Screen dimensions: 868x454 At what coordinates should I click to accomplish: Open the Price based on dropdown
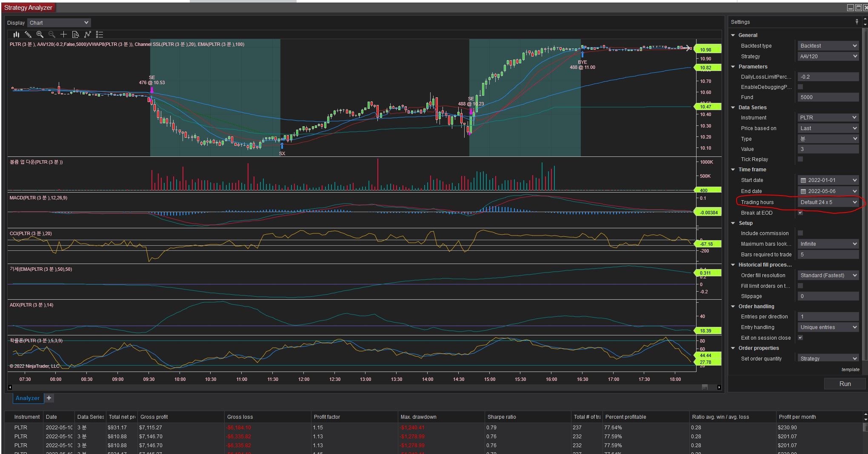tap(828, 128)
